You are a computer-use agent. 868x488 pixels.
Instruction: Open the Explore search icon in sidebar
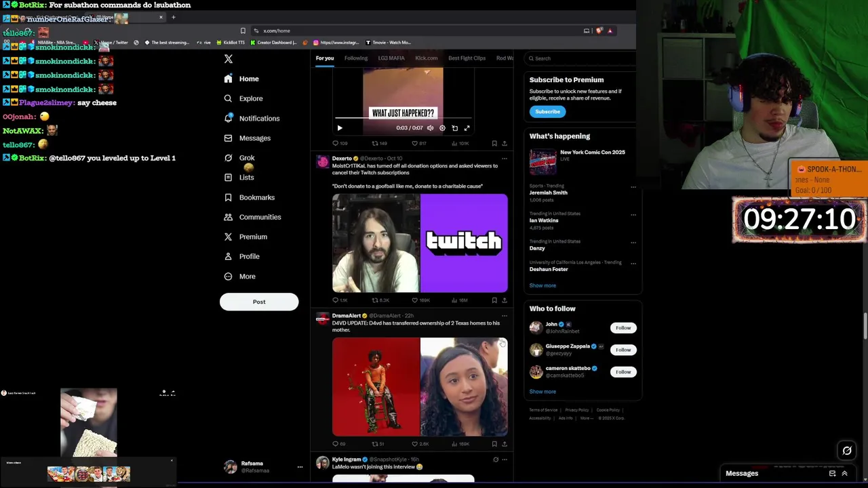(229, 98)
